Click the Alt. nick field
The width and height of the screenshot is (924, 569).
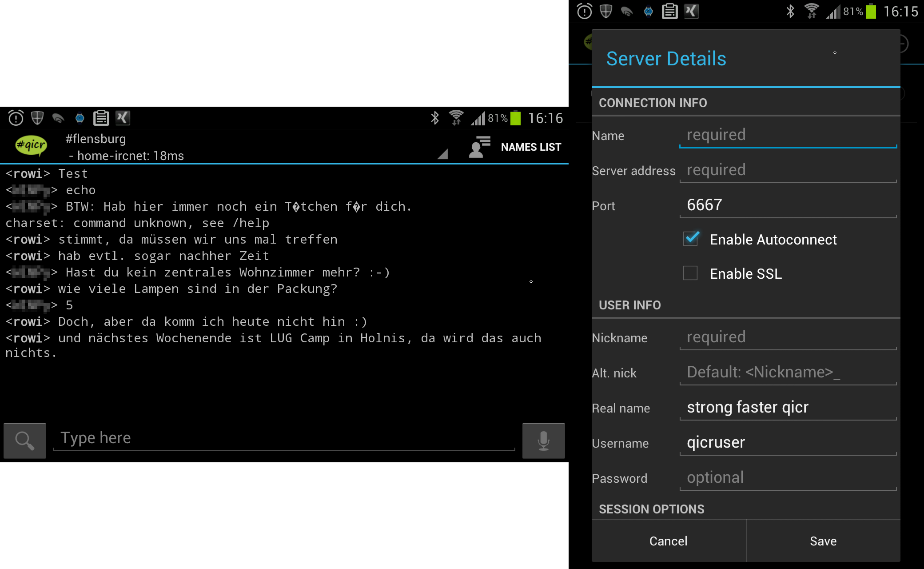788,373
